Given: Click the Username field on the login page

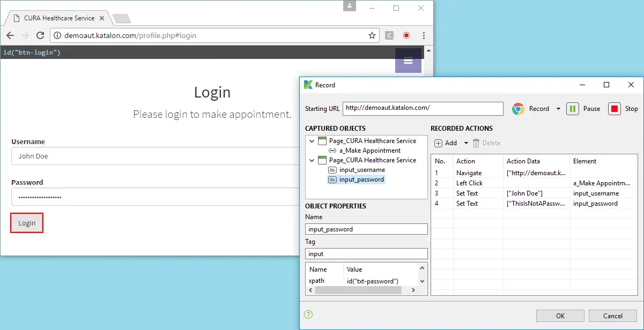Looking at the screenshot, I should pos(156,156).
